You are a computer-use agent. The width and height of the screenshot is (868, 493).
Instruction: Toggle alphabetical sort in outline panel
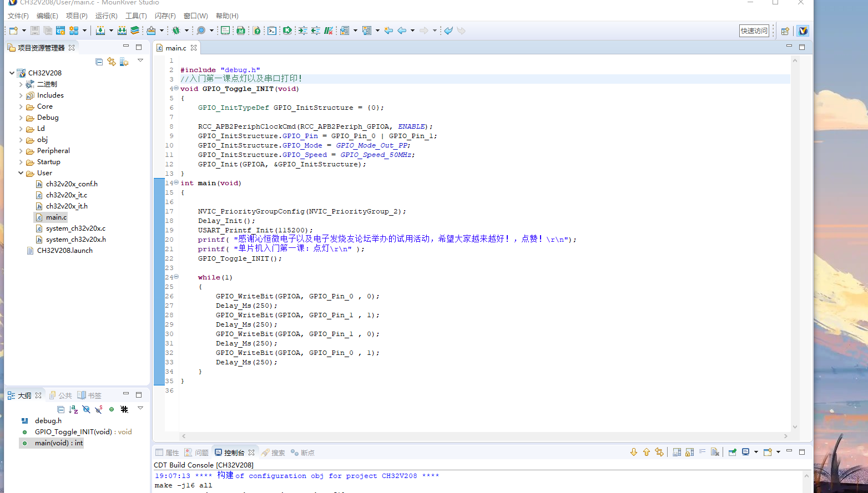pos(73,409)
